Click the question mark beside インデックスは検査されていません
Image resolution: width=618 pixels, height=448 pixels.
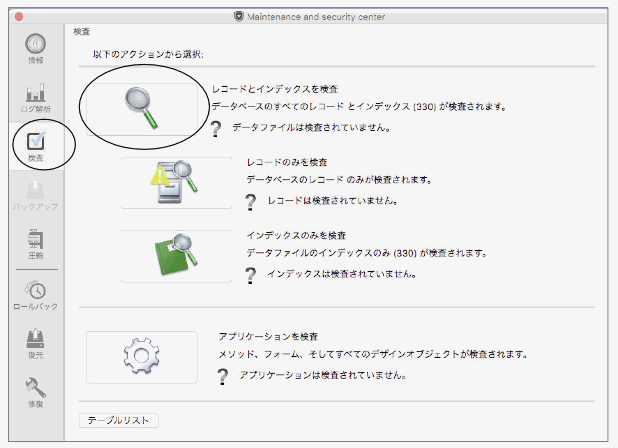(x=252, y=273)
